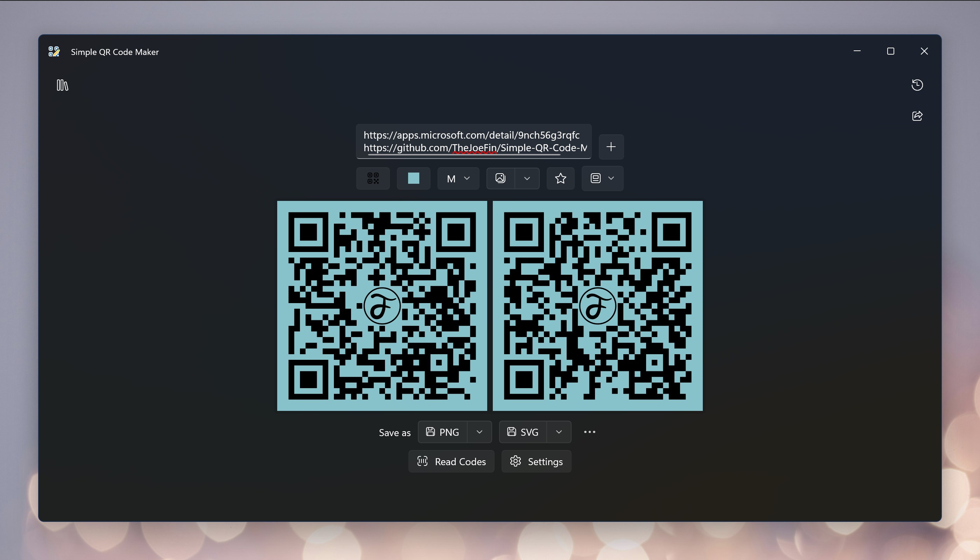Open the library panel icon at top left
This screenshot has width=980, height=560.
tap(62, 85)
